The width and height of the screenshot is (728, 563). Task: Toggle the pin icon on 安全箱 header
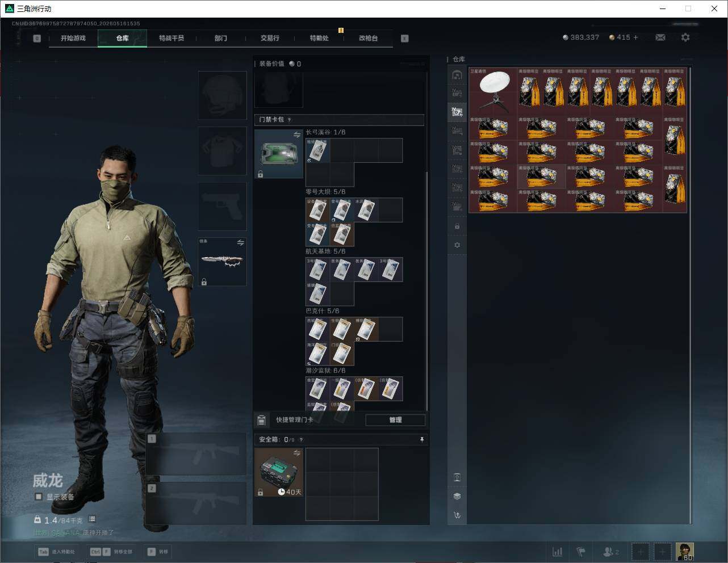(421, 440)
